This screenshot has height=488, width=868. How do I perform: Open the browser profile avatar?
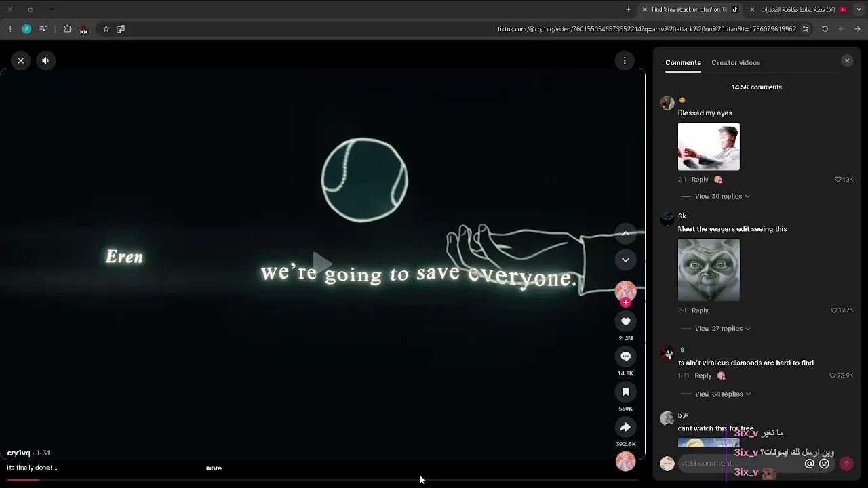[x=26, y=29]
